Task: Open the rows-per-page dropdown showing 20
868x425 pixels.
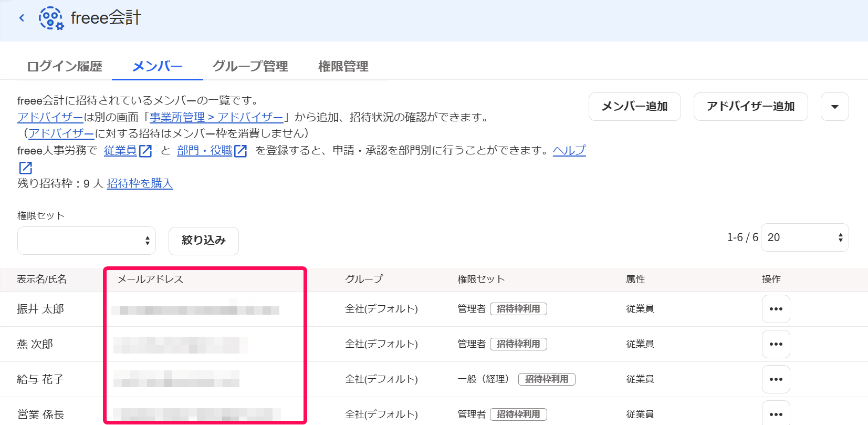Action: pyautogui.click(x=804, y=237)
